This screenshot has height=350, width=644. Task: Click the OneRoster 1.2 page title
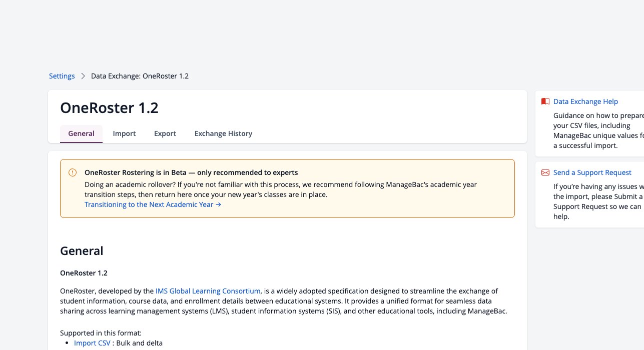pos(109,108)
